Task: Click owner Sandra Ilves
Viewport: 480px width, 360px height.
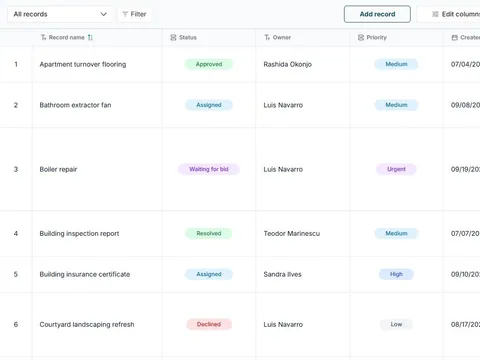Action: pyautogui.click(x=283, y=274)
